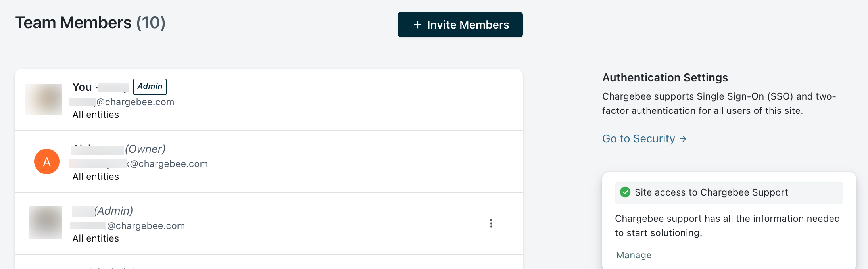Select the owner's chargebee.com email address
The image size is (868, 269).
(139, 164)
